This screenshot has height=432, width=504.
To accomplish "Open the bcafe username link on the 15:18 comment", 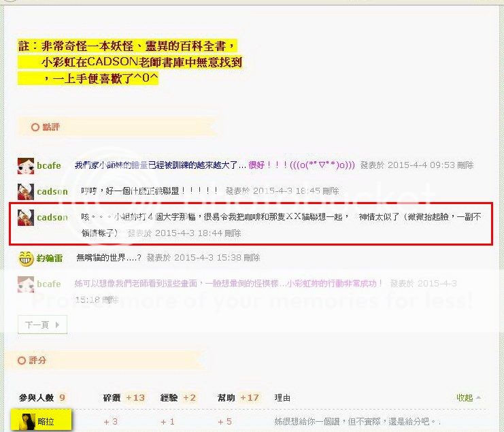I will coord(49,284).
